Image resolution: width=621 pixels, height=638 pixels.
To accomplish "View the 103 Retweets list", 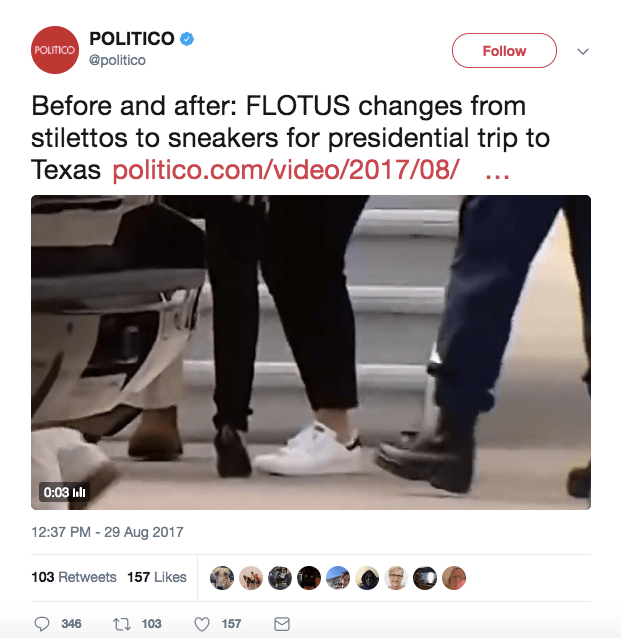I will [74, 577].
